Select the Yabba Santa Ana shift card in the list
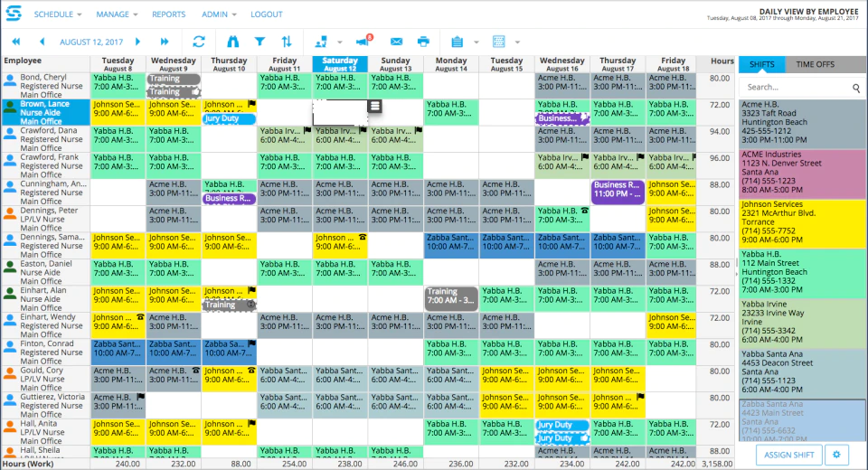 pyautogui.click(x=802, y=372)
